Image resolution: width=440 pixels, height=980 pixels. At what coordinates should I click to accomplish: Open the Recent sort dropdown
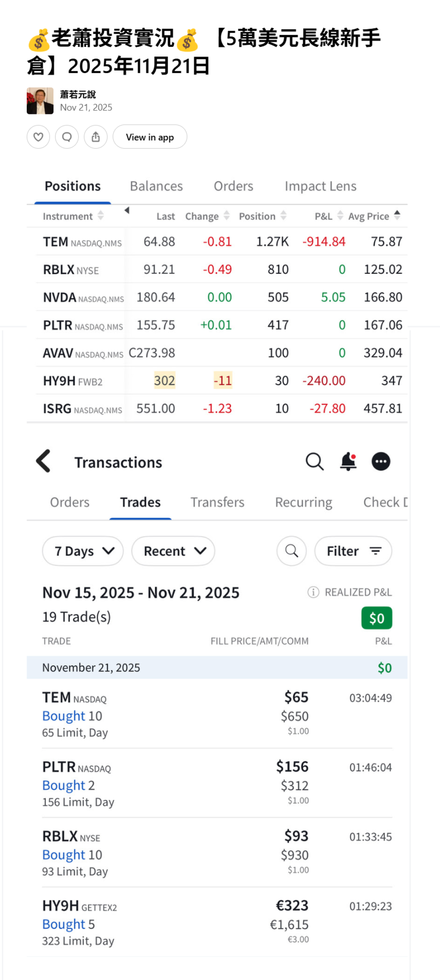(173, 551)
